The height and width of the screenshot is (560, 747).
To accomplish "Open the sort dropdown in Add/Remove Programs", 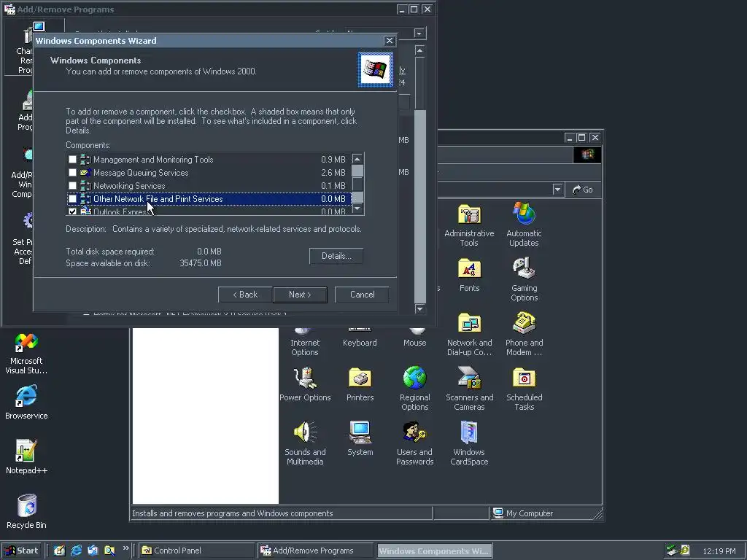I will (x=419, y=34).
